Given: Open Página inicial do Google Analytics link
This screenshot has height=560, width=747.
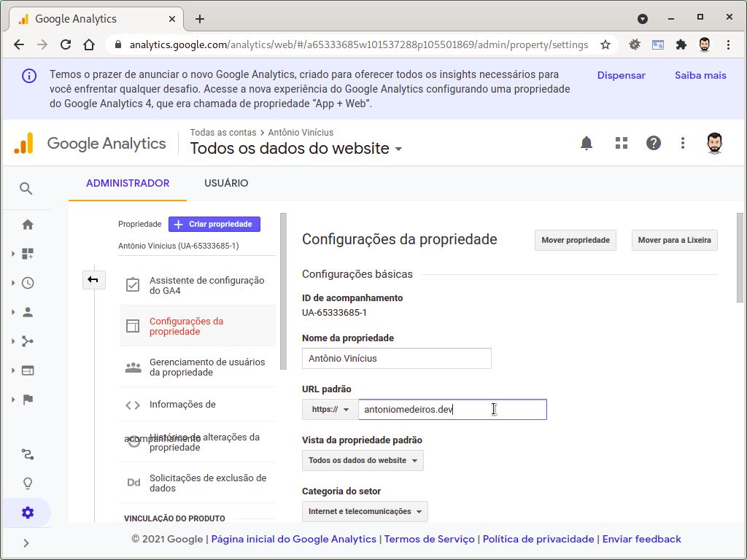Looking at the screenshot, I should [x=293, y=539].
